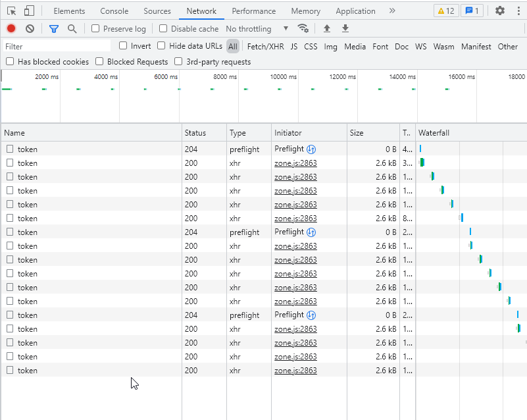Open the DevTools three-dot menu
Image resolution: width=527 pixels, height=420 pixels.
tap(518, 11)
